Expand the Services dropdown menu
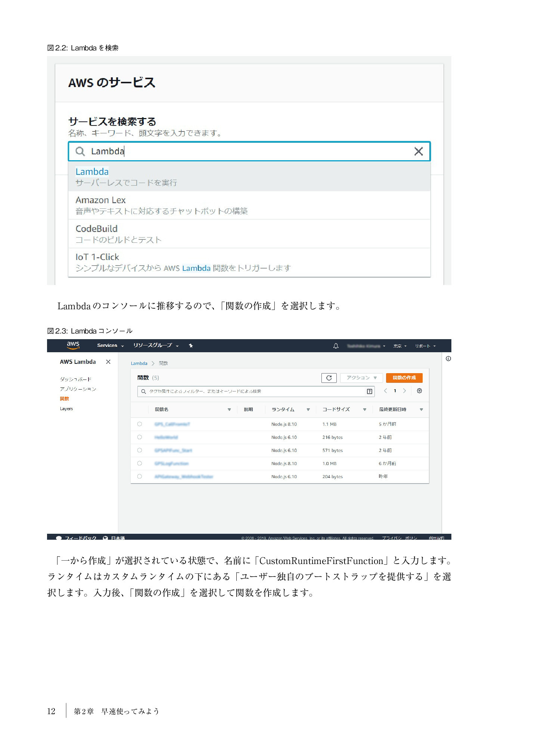 coord(110,346)
